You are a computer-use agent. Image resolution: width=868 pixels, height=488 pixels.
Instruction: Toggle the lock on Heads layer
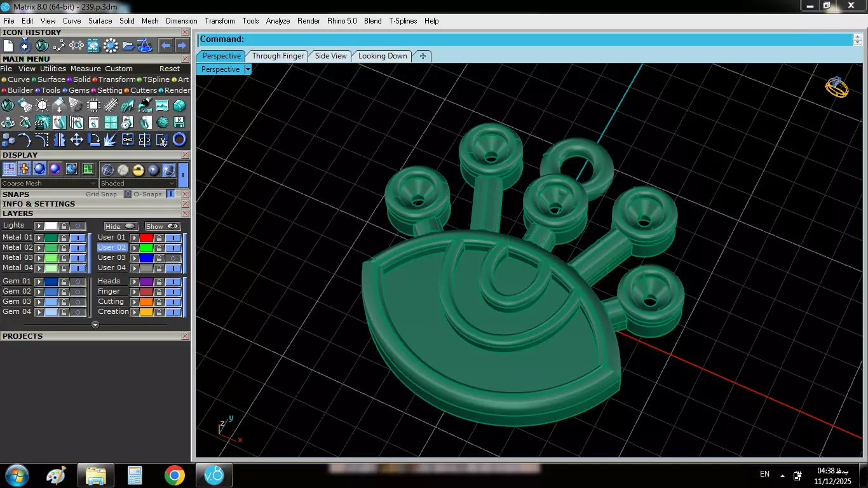tap(159, 281)
